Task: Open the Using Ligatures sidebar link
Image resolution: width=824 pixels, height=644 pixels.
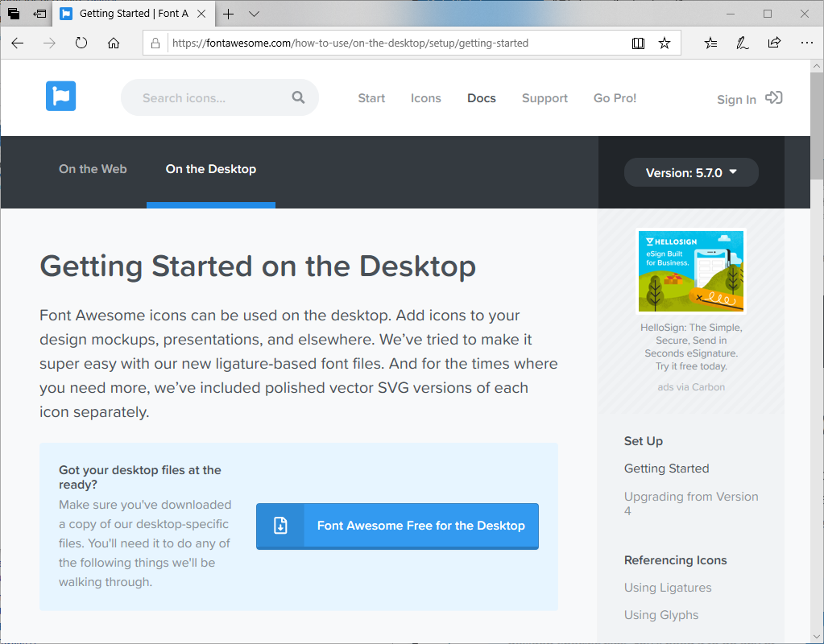Action: click(x=668, y=588)
